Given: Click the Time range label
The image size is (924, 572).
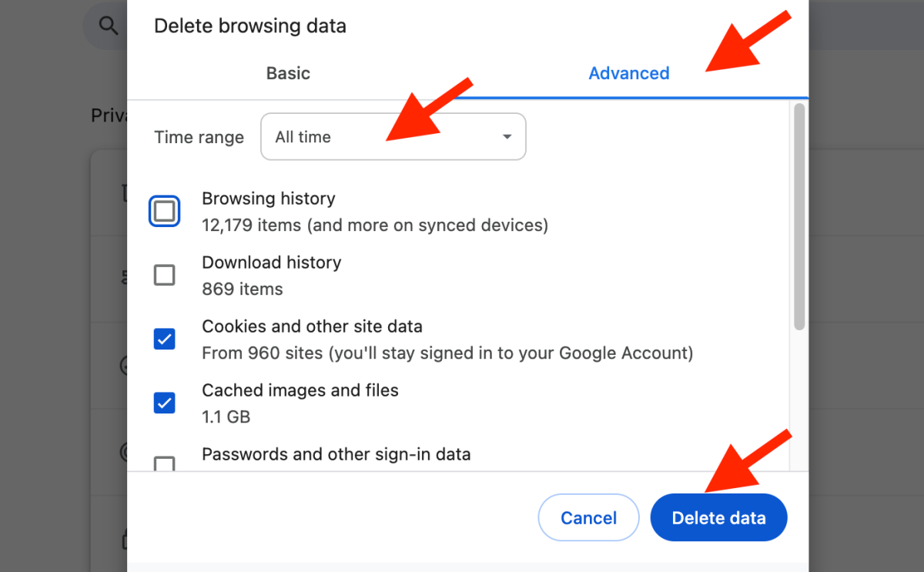Looking at the screenshot, I should (x=199, y=138).
